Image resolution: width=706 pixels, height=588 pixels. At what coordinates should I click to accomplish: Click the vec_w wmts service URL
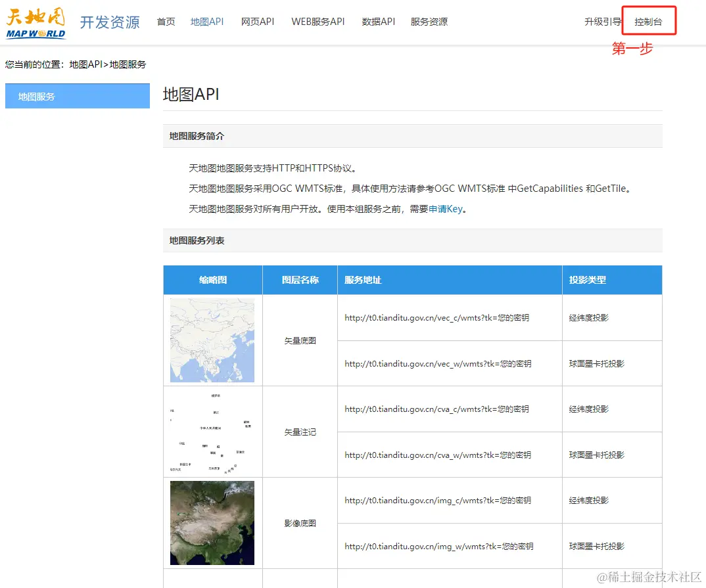438,363
